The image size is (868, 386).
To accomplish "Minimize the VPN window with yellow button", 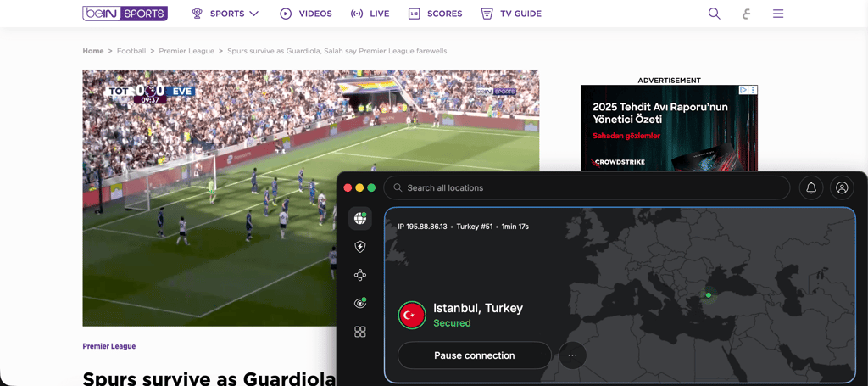I will [359, 187].
